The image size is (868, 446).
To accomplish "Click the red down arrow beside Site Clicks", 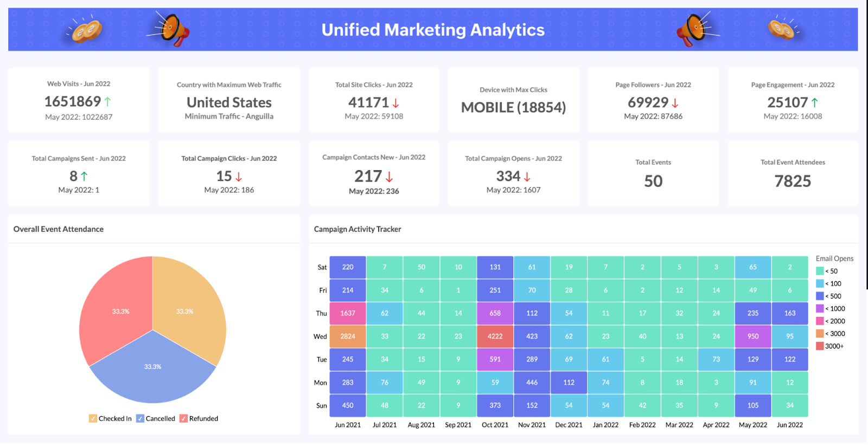I will [396, 103].
